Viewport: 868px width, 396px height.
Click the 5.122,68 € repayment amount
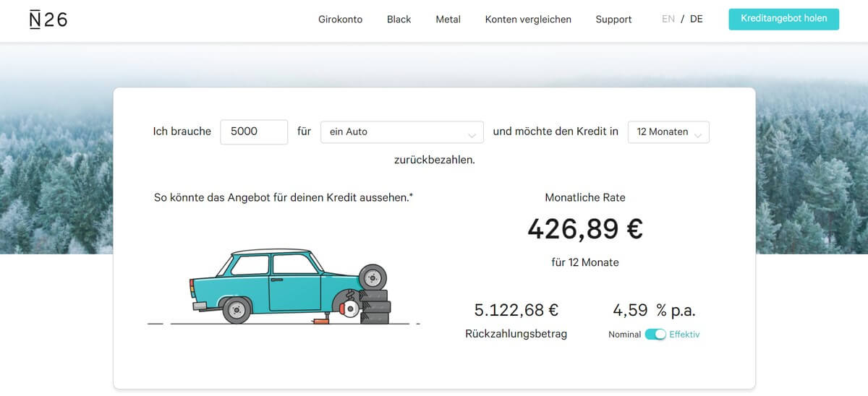[516, 310]
